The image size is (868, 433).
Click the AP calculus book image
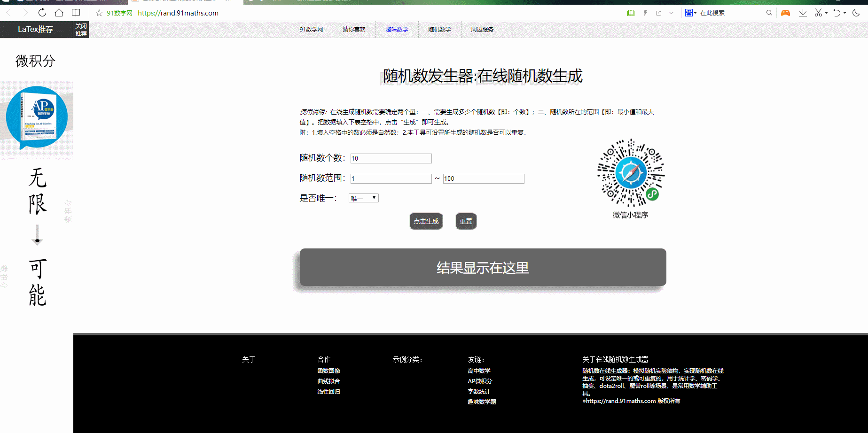tap(37, 117)
